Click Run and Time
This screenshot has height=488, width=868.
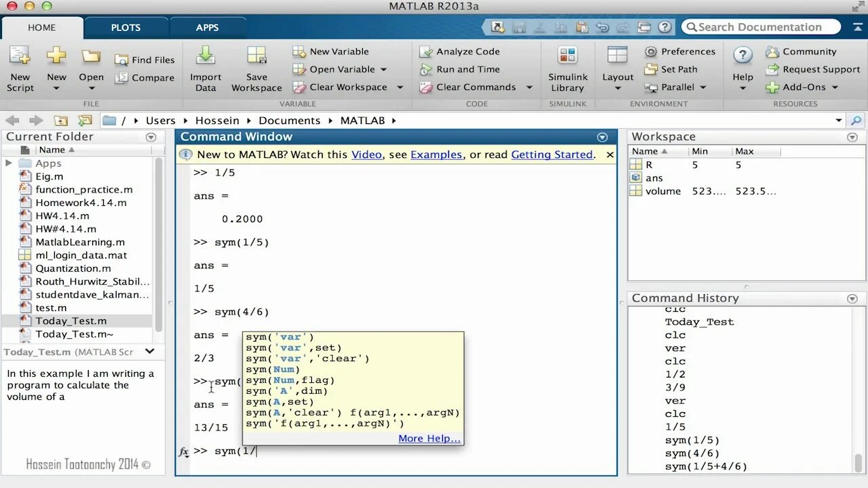pyautogui.click(x=460, y=69)
